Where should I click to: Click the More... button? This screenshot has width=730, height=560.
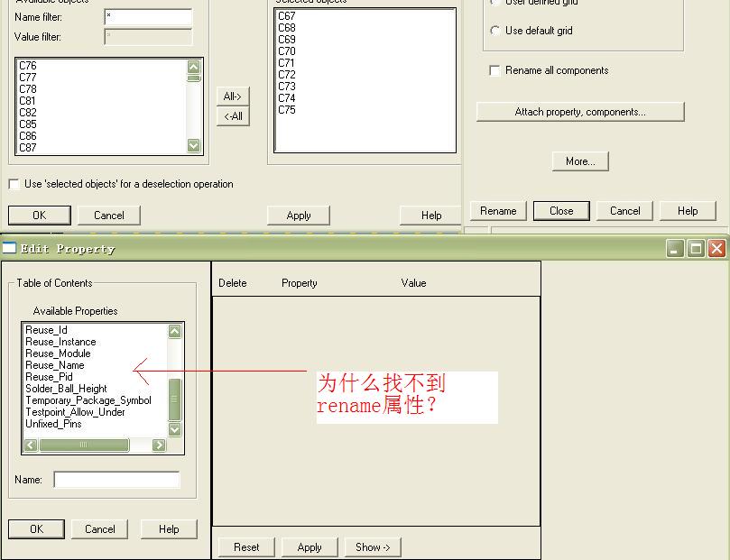point(580,161)
